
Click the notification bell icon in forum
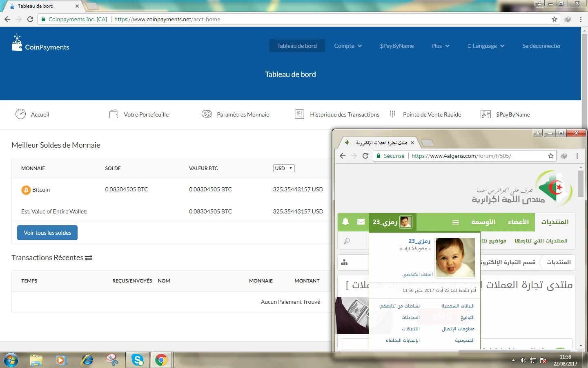[345, 222]
